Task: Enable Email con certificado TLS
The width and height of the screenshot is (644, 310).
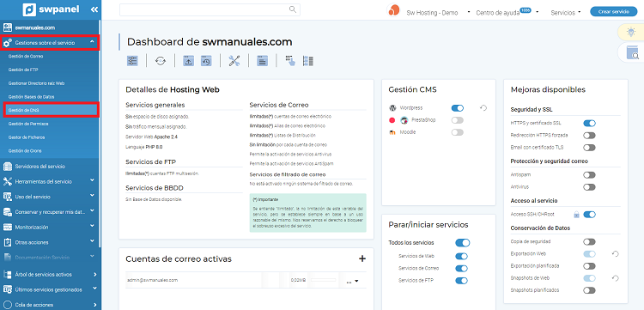Action: 589,148
